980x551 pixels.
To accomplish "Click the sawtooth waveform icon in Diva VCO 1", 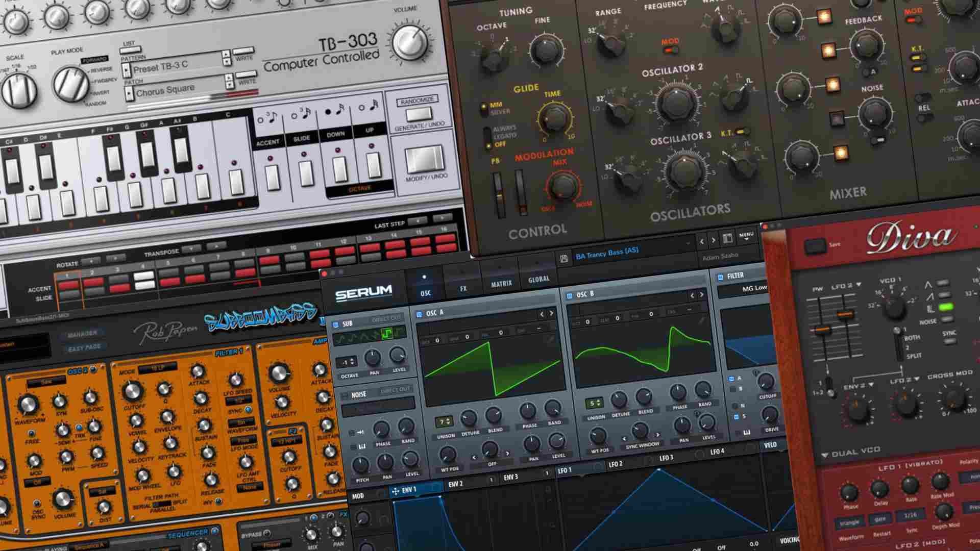I will point(929,296).
